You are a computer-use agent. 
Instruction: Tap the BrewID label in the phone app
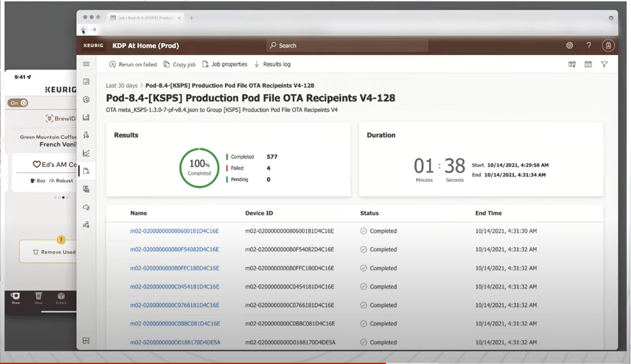pos(61,118)
